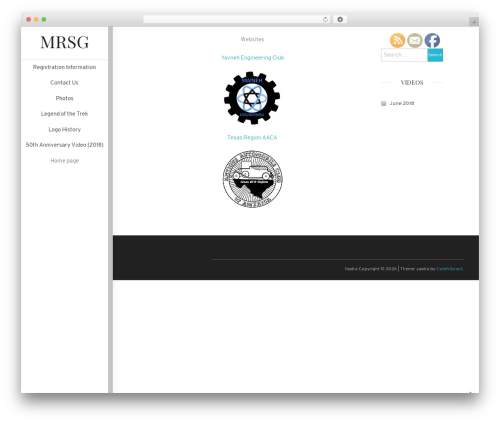The height and width of the screenshot is (423, 500).
Task: Visit CodeVibrant footer link
Action: (x=450, y=269)
